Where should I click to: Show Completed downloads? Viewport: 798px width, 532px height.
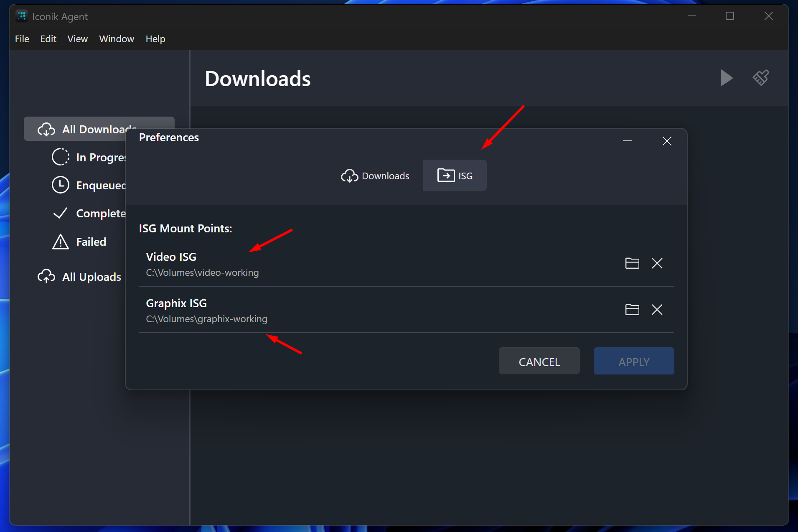[x=89, y=213]
